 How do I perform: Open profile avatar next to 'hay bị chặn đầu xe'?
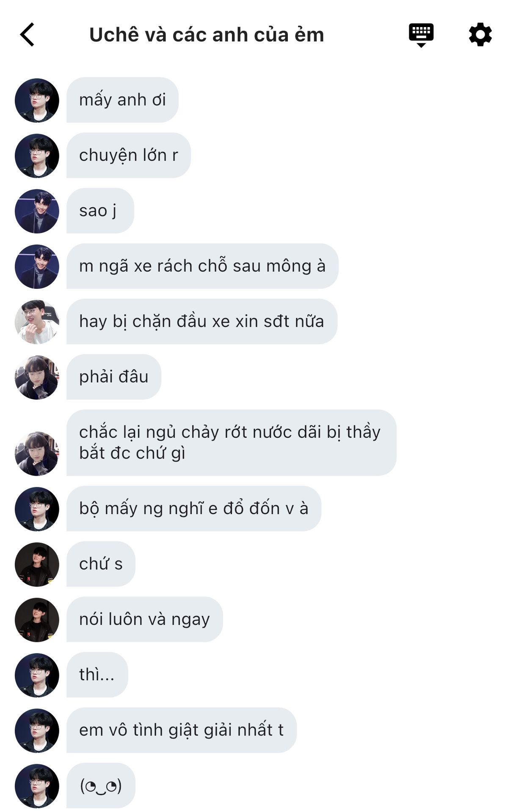point(37,322)
